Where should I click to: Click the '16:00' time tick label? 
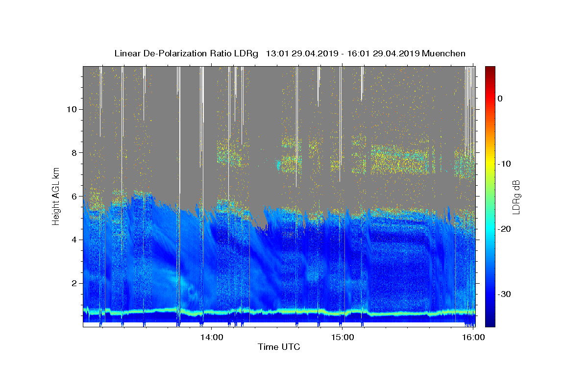click(473, 337)
